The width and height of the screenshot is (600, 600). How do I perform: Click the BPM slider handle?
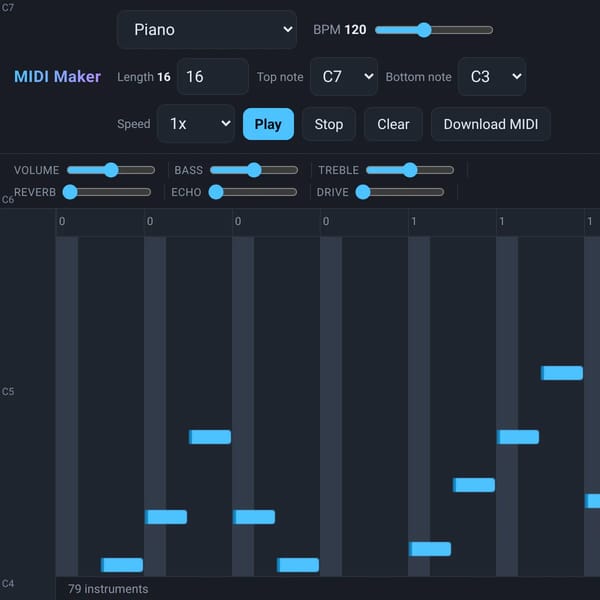point(424,30)
